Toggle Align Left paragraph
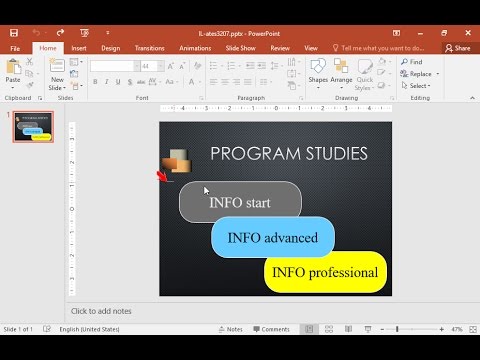Screen dimensions: 480x360 (214, 82)
